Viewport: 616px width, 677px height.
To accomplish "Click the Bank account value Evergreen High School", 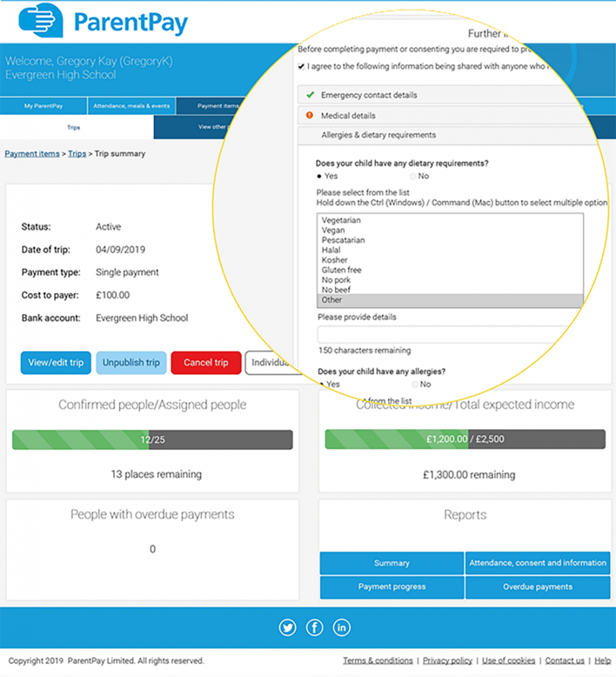I will pos(142,318).
